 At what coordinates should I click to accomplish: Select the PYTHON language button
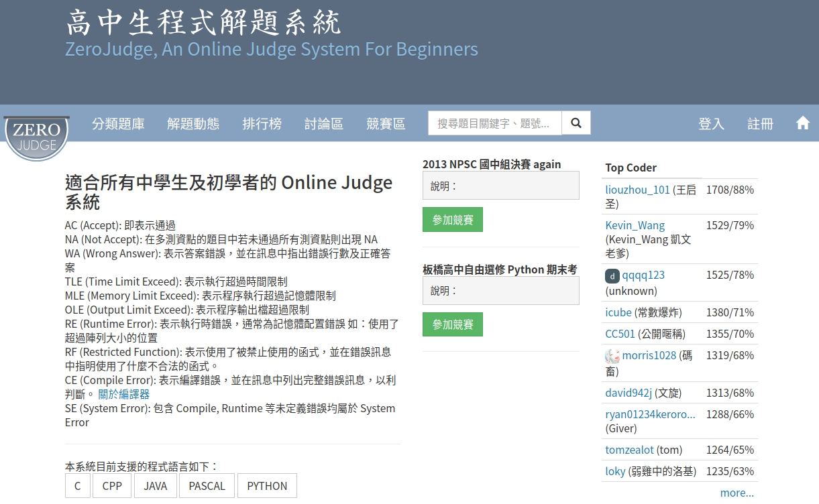coord(267,486)
